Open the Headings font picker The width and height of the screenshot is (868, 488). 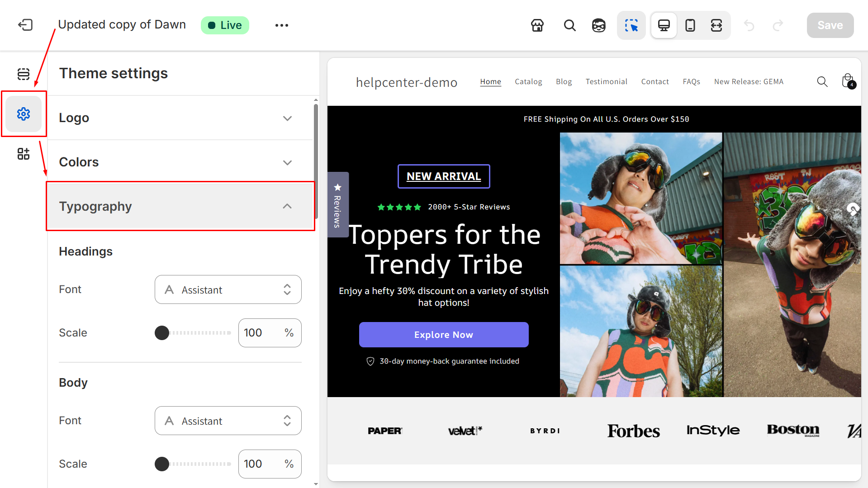(228, 289)
